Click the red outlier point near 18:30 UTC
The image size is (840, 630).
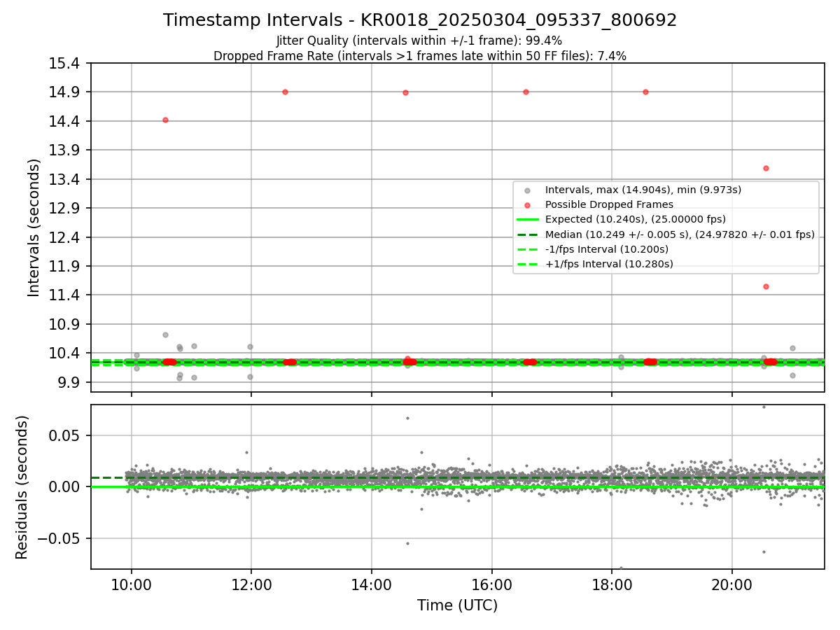[645, 92]
